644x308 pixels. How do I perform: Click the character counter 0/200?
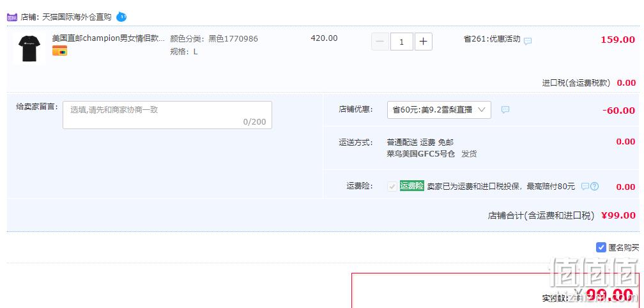click(255, 122)
